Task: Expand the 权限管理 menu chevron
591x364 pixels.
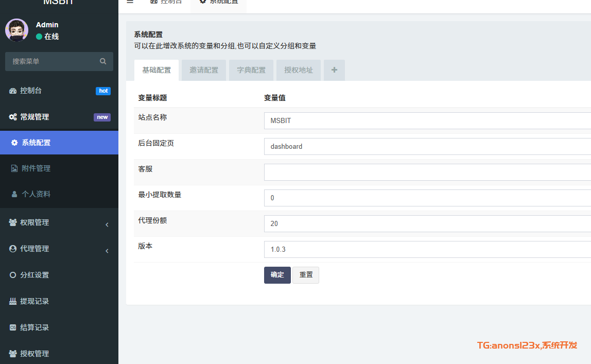Action: [x=107, y=224]
